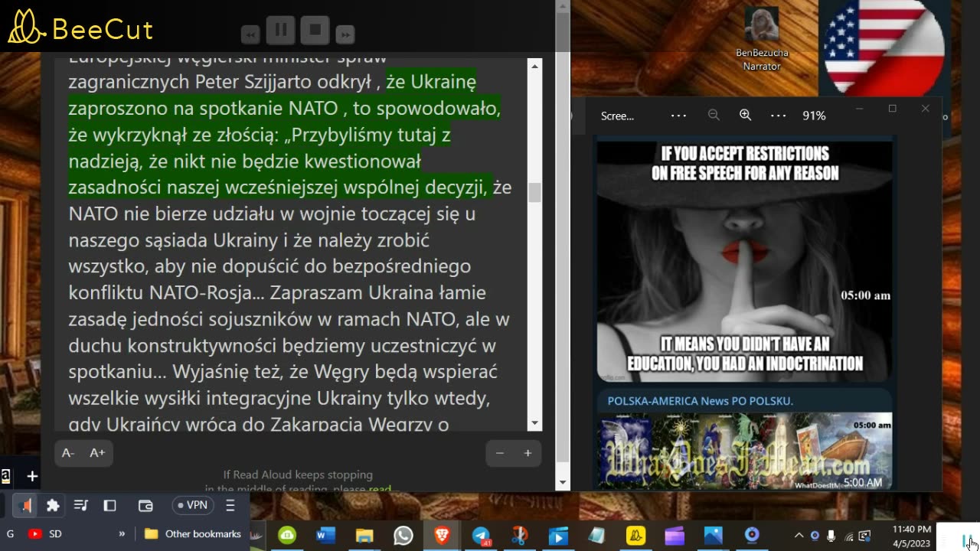Open the Other bookmarks folder
980x551 pixels.
coord(193,534)
